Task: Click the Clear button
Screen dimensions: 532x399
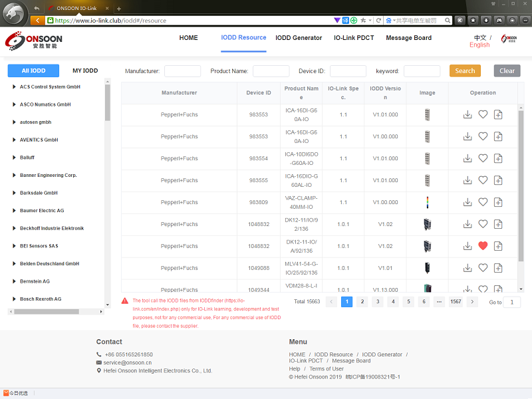Action: [507, 70]
